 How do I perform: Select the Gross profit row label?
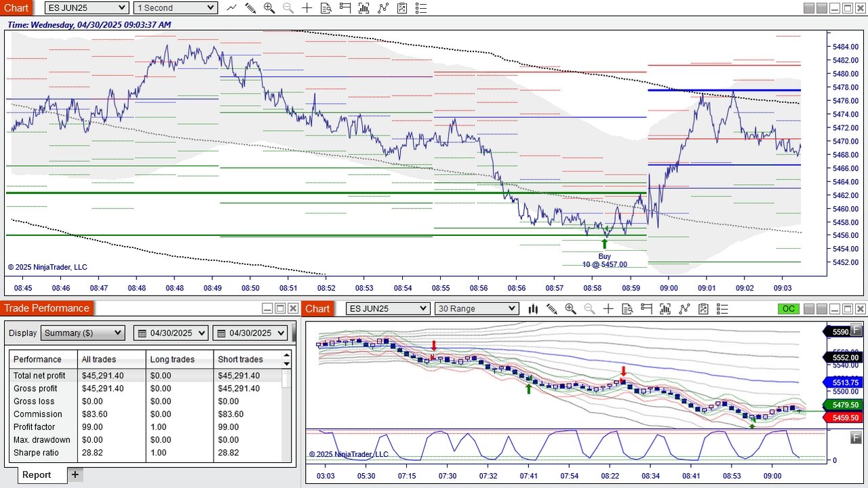tap(35, 388)
